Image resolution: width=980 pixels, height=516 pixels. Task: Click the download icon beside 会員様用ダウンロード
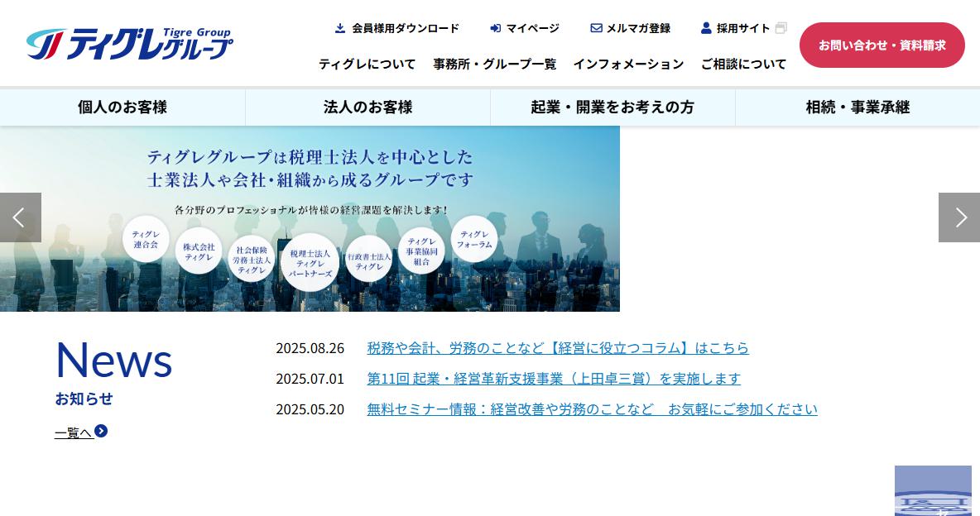[340, 28]
